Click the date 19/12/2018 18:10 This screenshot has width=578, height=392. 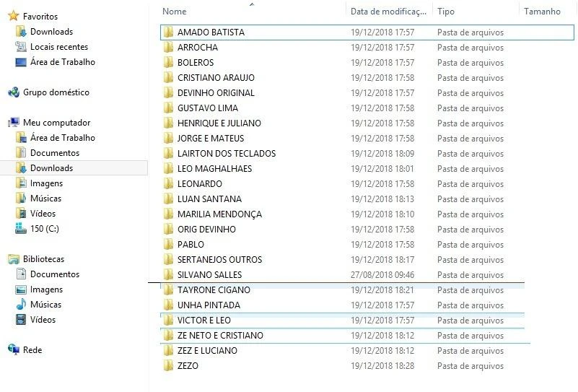[382, 214]
